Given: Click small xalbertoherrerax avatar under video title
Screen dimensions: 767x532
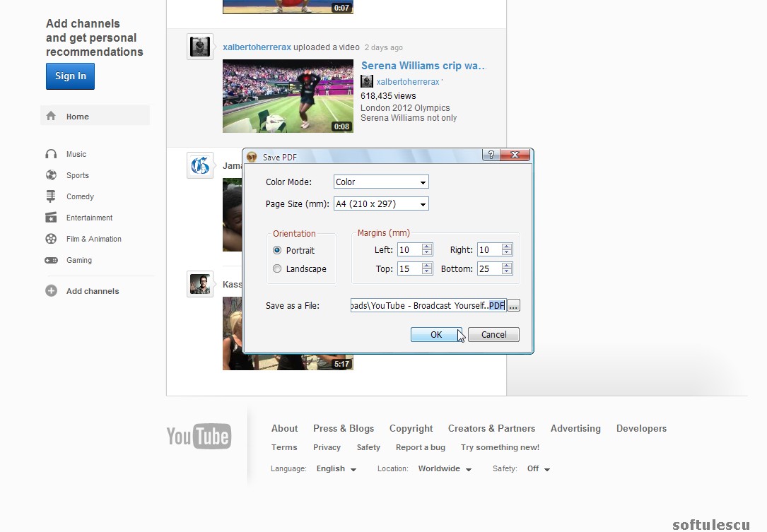Looking at the screenshot, I should point(367,81).
